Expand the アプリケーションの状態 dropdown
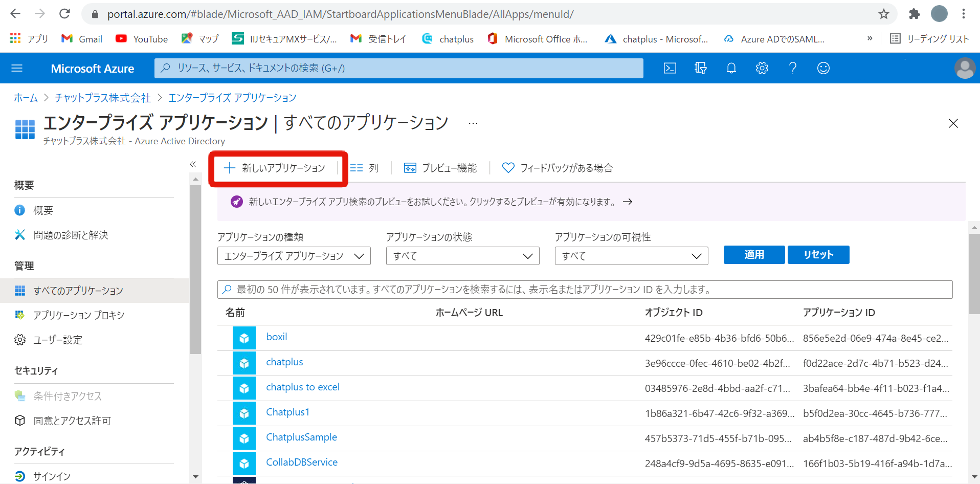The image size is (980, 484). [x=463, y=256]
